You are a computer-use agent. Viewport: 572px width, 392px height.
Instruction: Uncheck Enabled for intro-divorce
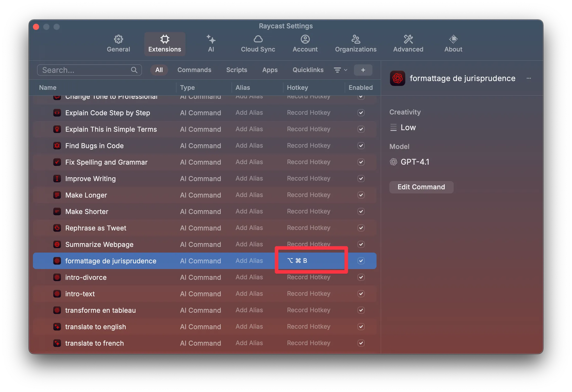click(x=361, y=277)
